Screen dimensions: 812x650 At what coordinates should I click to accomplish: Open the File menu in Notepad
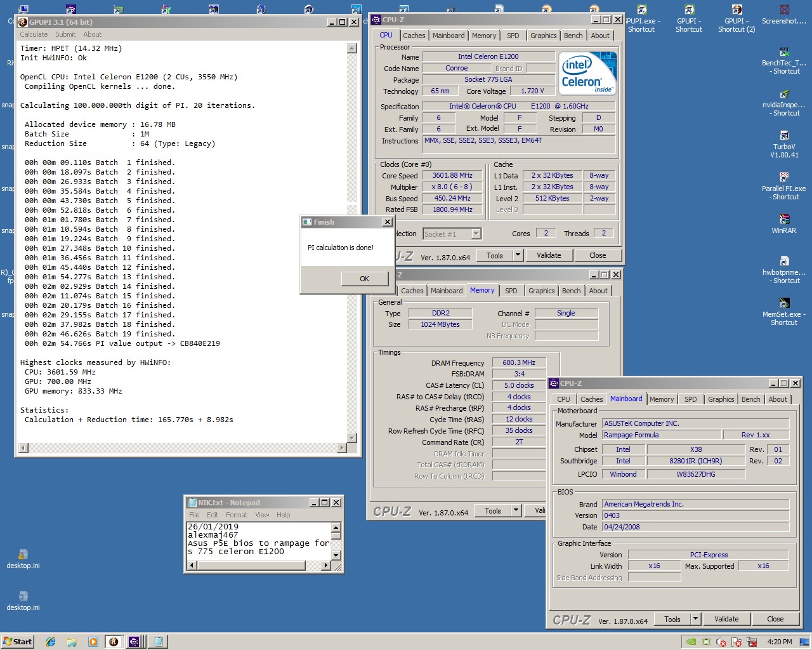194,515
